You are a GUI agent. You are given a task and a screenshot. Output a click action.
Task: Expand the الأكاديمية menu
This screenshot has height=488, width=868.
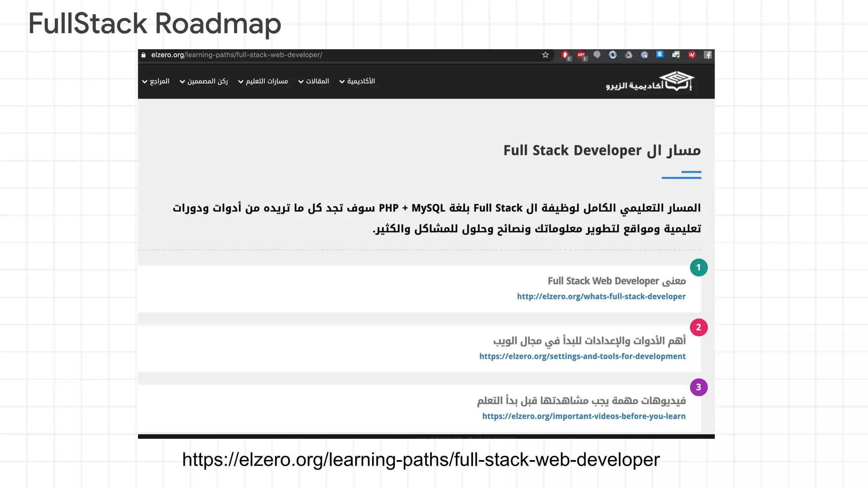click(x=357, y=81)
